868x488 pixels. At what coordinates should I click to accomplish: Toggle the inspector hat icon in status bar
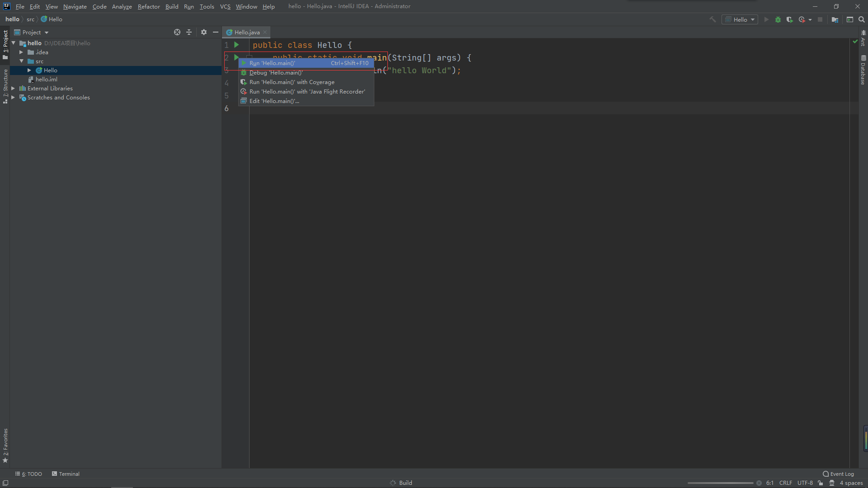coord(831,483)
